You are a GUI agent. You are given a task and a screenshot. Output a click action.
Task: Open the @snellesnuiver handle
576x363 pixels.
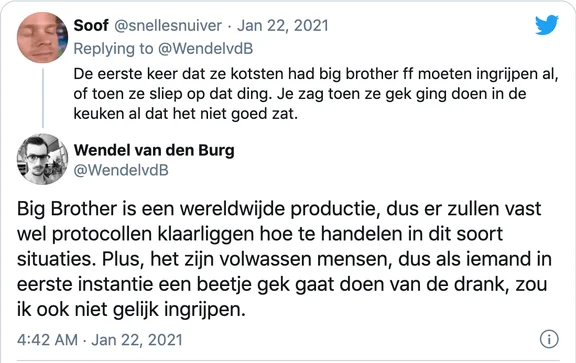pyautogui.click(x=168, y=26)
